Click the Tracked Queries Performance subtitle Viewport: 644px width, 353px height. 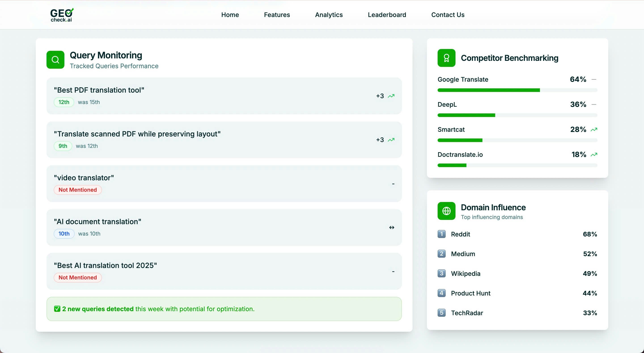(114, 66)
